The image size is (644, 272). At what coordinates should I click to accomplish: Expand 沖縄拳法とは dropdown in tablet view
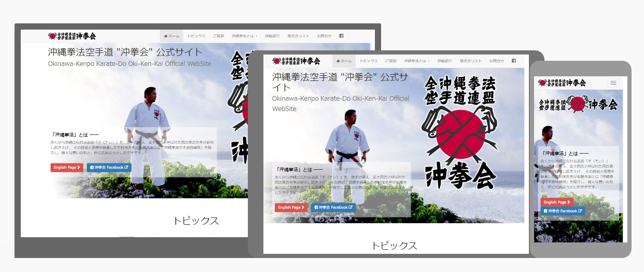417,61
